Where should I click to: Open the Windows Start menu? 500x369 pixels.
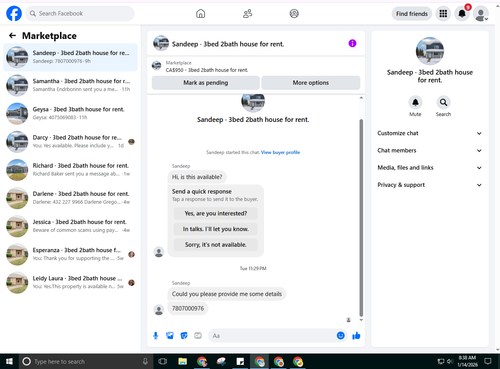pyautogui.click(x=9, y=361)
